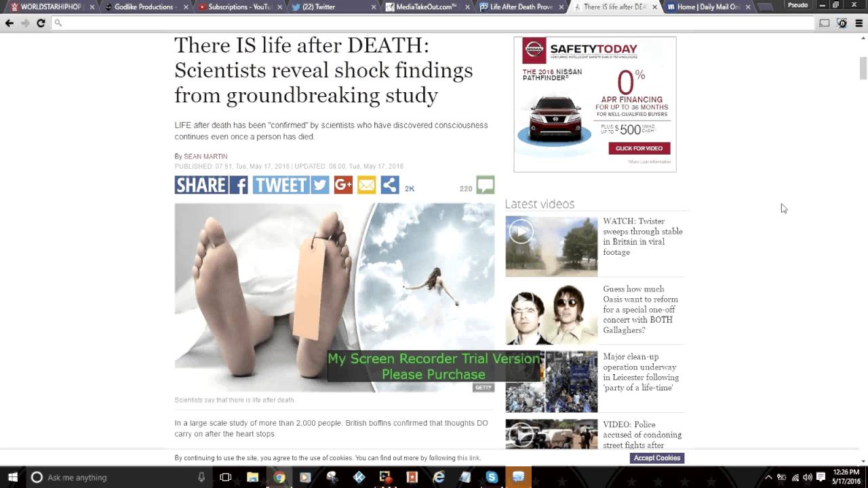Click the TWEET button

pos(281,184)
